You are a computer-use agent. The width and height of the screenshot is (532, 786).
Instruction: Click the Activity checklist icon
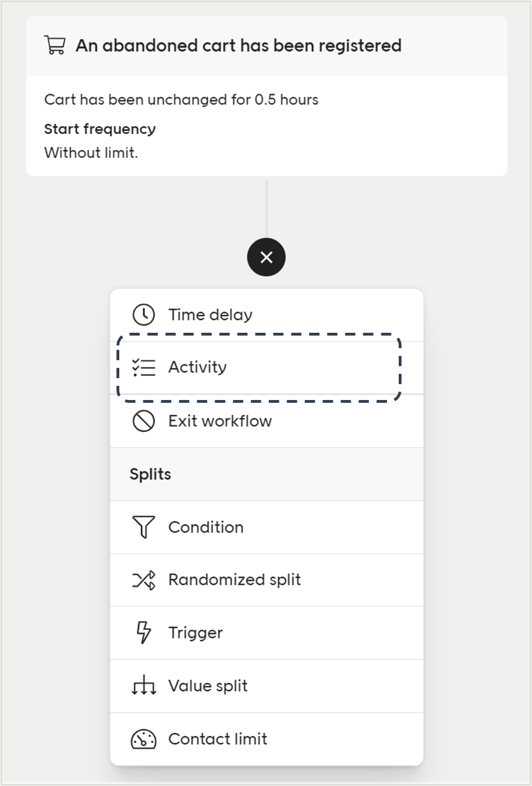[x=144, y=367]
